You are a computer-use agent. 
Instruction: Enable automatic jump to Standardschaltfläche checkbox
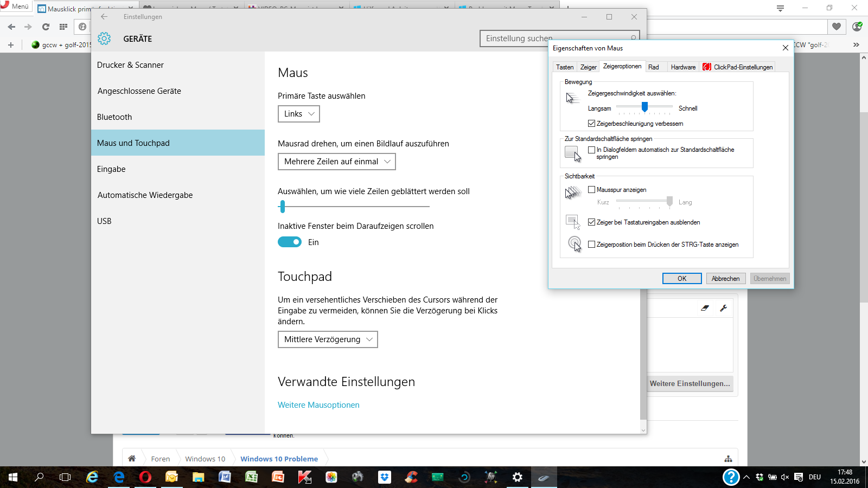click(x=592, y=150)
